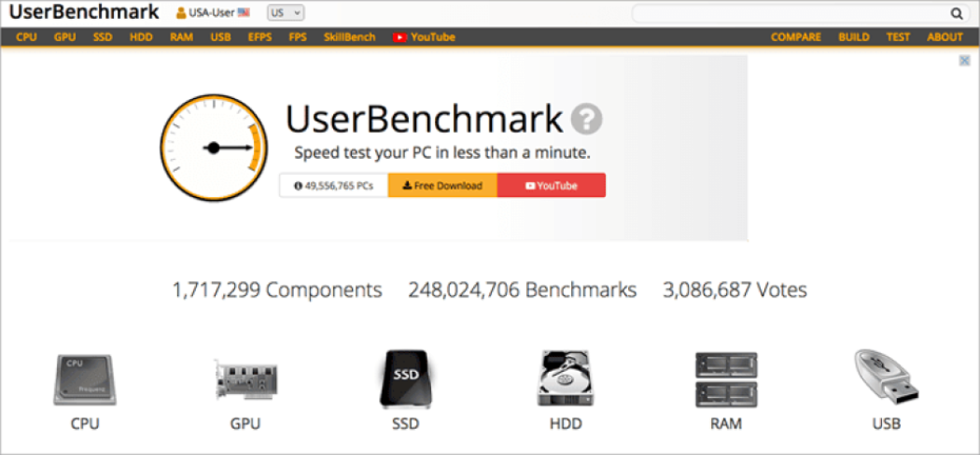
Task: Click the 49,556,765 PCs button
Action: tap(334, 185)
